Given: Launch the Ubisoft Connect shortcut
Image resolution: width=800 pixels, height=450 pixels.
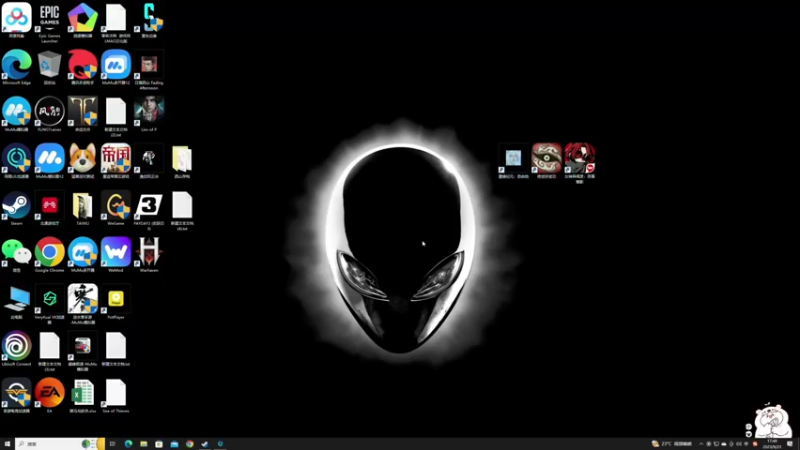Looking at the screenshot, I should (x=16, y=348).
